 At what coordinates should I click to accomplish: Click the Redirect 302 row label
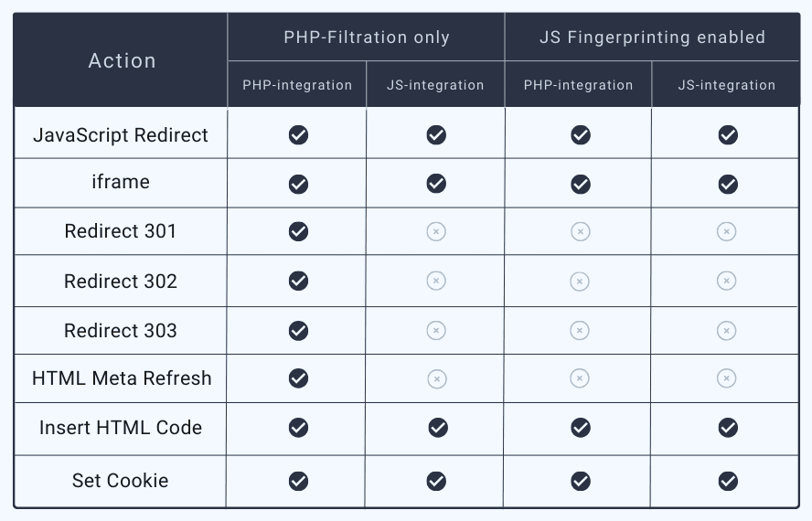pyautogui.click(x=121, y=281)
